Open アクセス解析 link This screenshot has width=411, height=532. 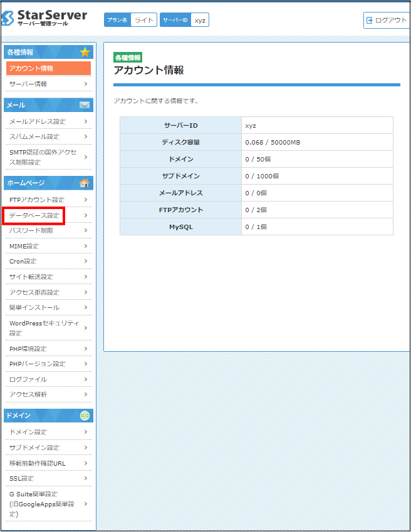tap(48, 394)
